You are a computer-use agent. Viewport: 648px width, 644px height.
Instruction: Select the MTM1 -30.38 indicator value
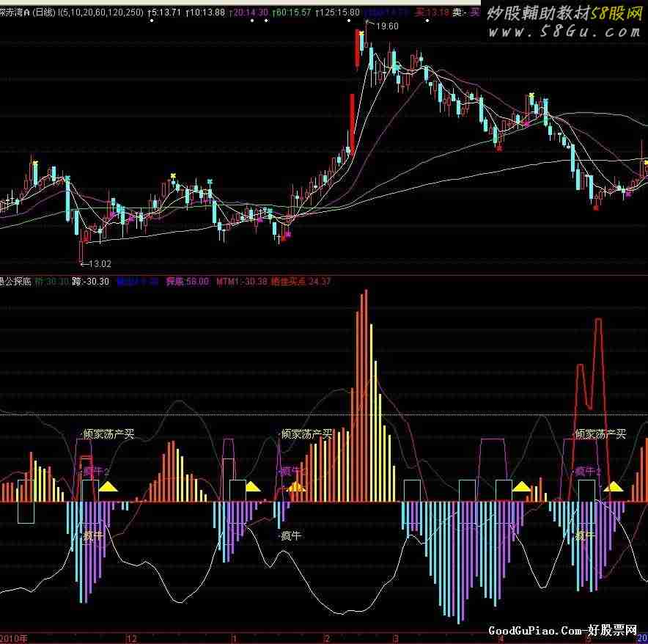point(242,281)
